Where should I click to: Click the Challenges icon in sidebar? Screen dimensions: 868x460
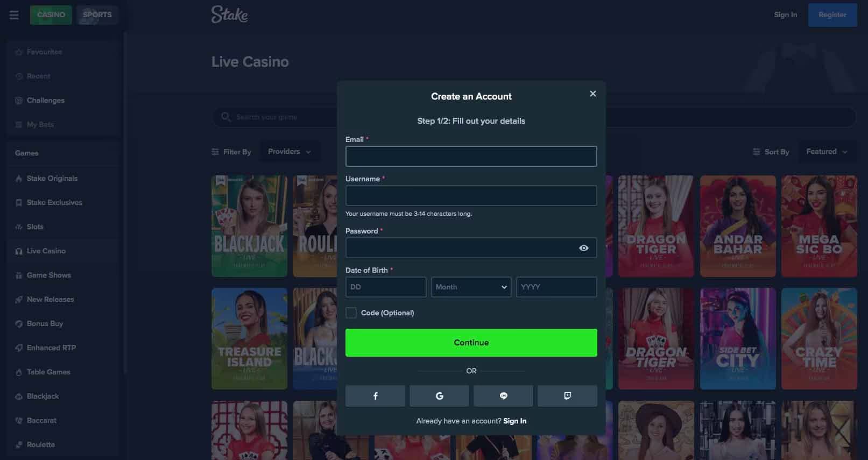tap(19, 101)
